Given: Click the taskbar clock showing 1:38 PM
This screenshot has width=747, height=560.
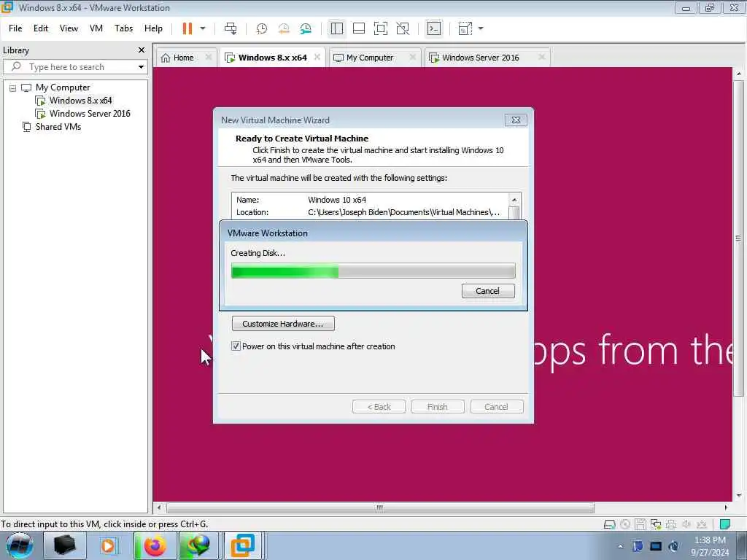Looking at the screenshot, I should click(710, 546).
